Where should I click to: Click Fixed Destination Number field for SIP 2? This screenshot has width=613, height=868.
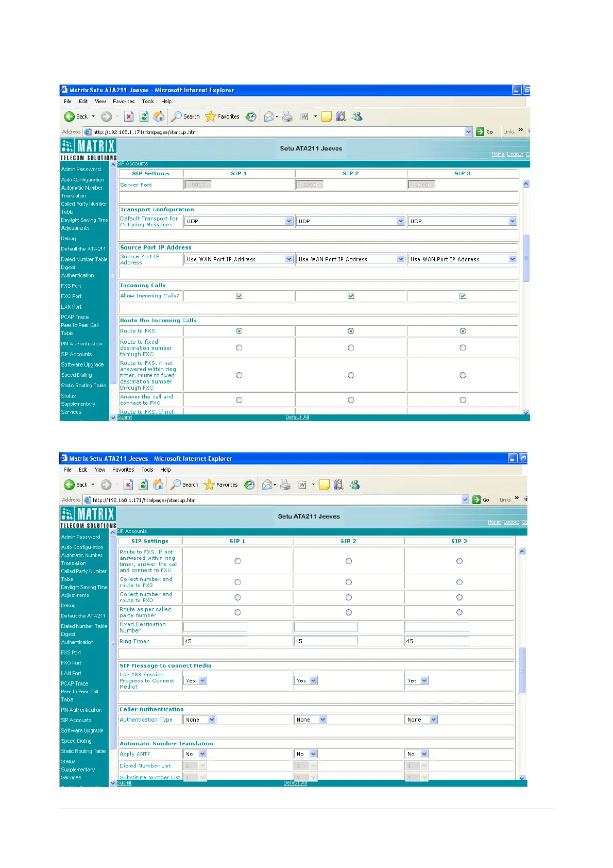[326, 627]
